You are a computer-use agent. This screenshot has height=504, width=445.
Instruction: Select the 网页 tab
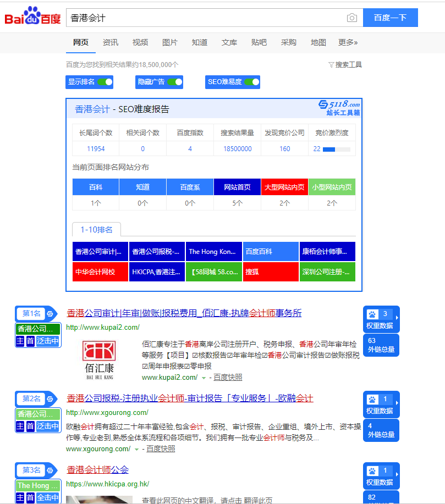[81, 42]
